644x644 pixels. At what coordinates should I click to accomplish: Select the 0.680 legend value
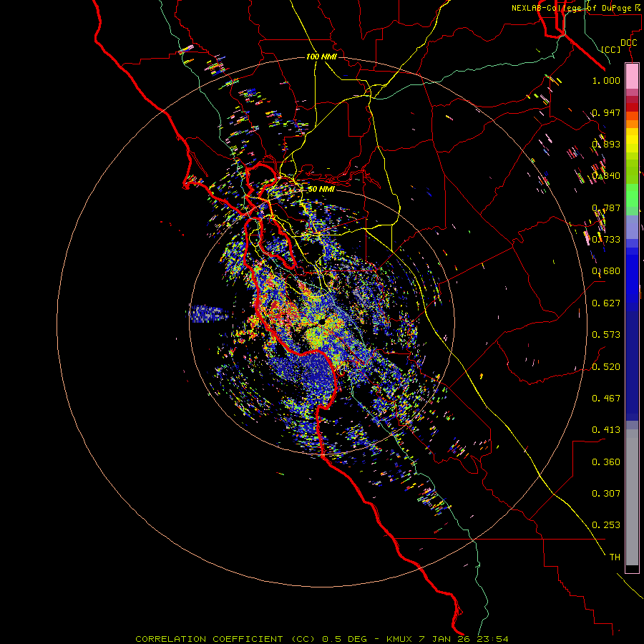(x=606, y=271)
